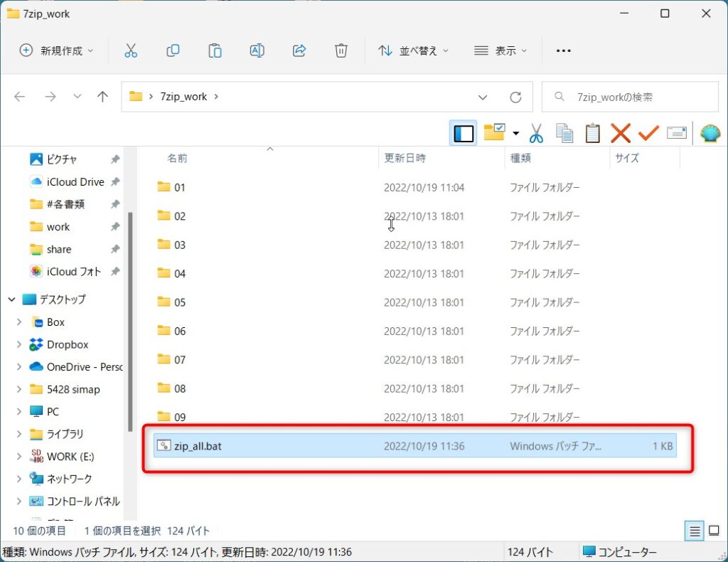Viewport: 728px width, 562px height.
Task: Click pin icon next to work folder
Action: 115,227
